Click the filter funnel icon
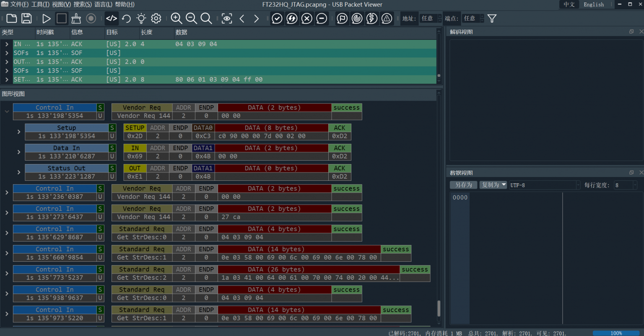The width and height of the screenshot is (644, 336). tap(492, 18)
